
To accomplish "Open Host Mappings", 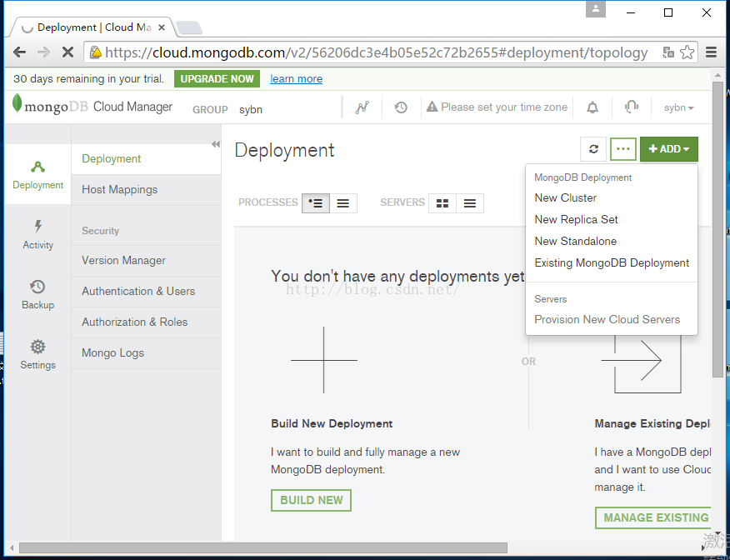I will tap(146, 189).
